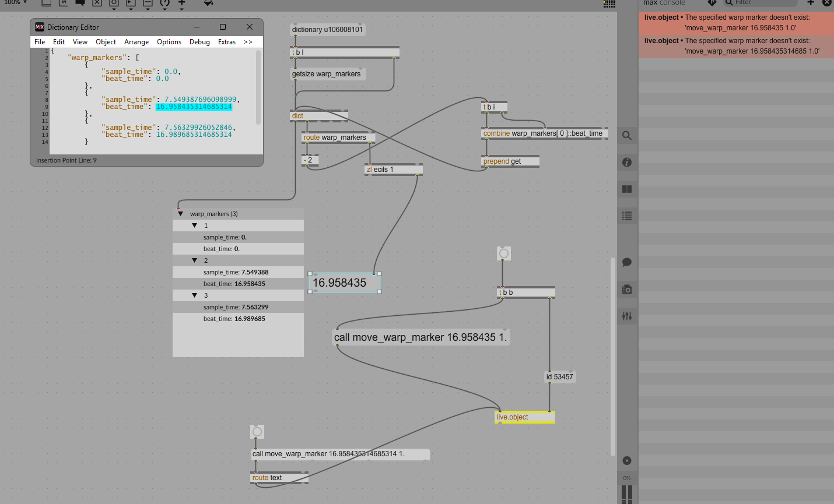Collapse the warp_markers (3) tree node

coord(181,214)
